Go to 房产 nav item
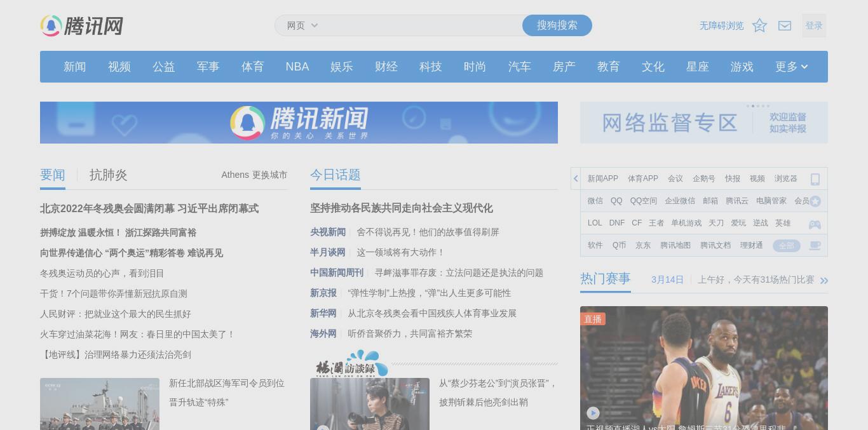 pos(564,67)
